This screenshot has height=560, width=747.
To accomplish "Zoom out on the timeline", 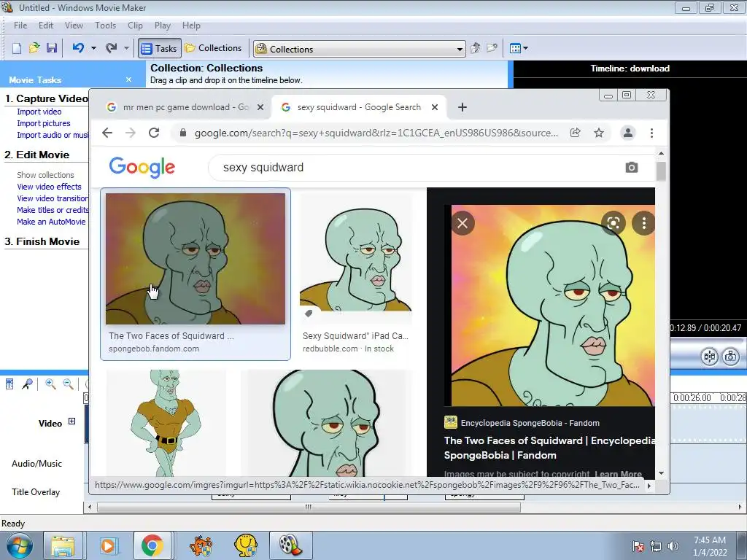I will click(x=68, y=384).
